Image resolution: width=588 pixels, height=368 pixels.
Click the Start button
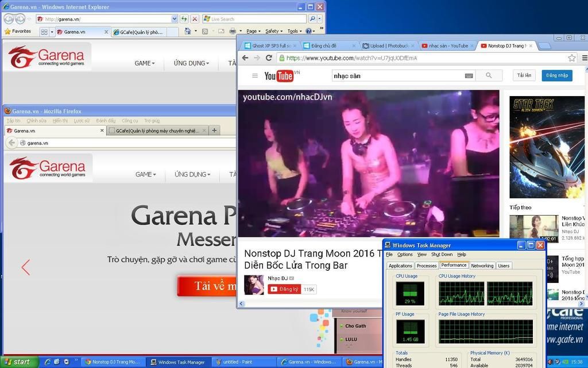click(19, 362)
